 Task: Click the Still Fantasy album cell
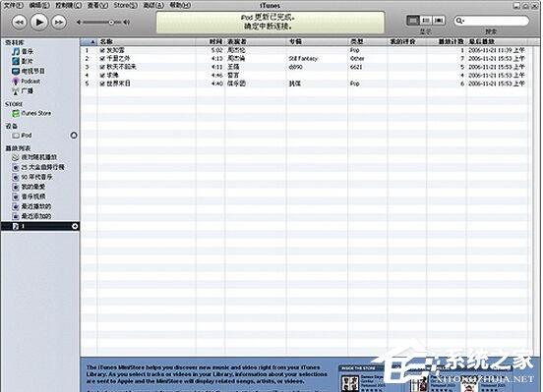[303, 59]
